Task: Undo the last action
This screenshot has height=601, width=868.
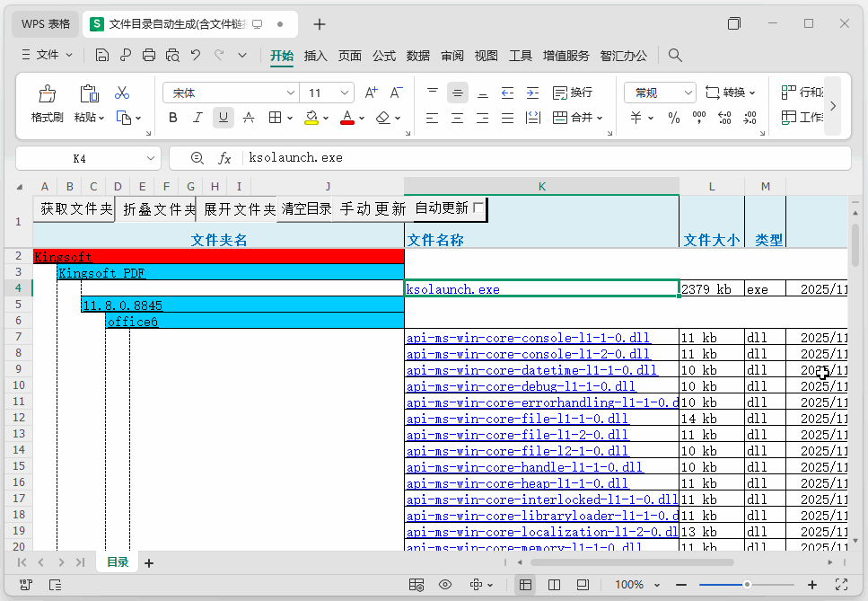Action: click(x=196, y=55)
